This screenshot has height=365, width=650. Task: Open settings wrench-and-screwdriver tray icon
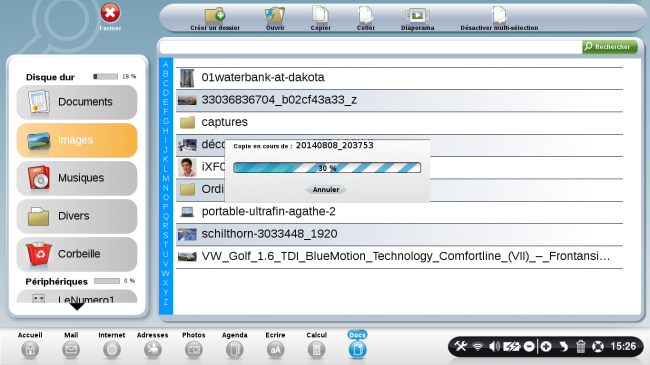click(461, 346)
